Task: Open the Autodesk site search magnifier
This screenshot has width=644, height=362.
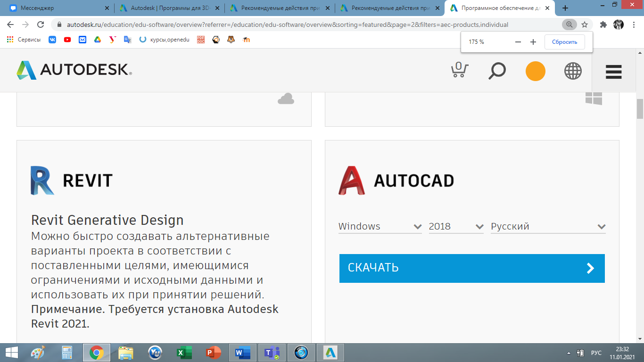Action: point(497,71)
